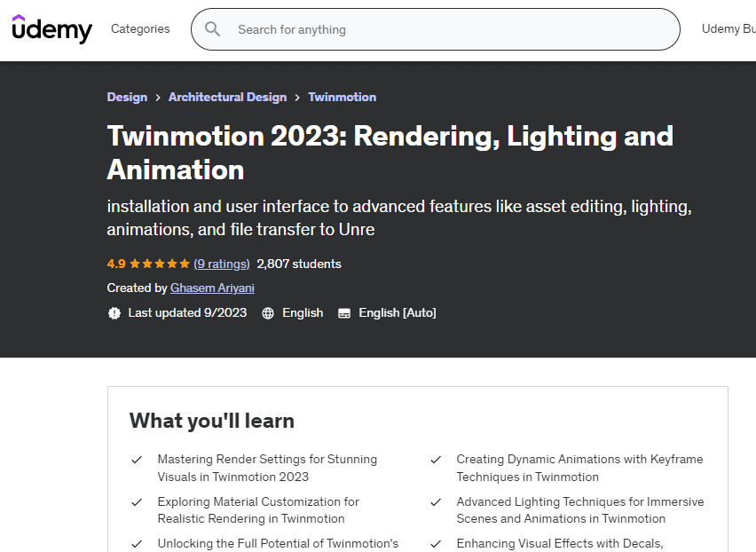The width and height of the screenshot is (756, 552).
Task: Click the five-star rating icons
Action: pos(160,264)
